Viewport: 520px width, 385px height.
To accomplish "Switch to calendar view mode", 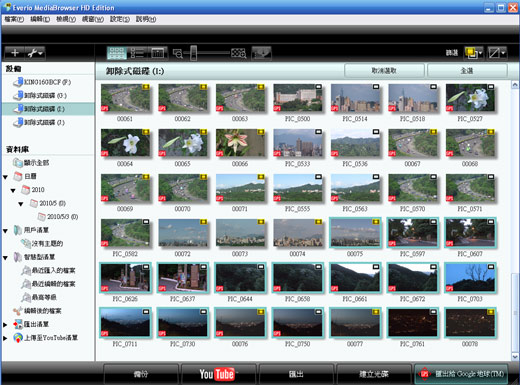I will 158,53.
